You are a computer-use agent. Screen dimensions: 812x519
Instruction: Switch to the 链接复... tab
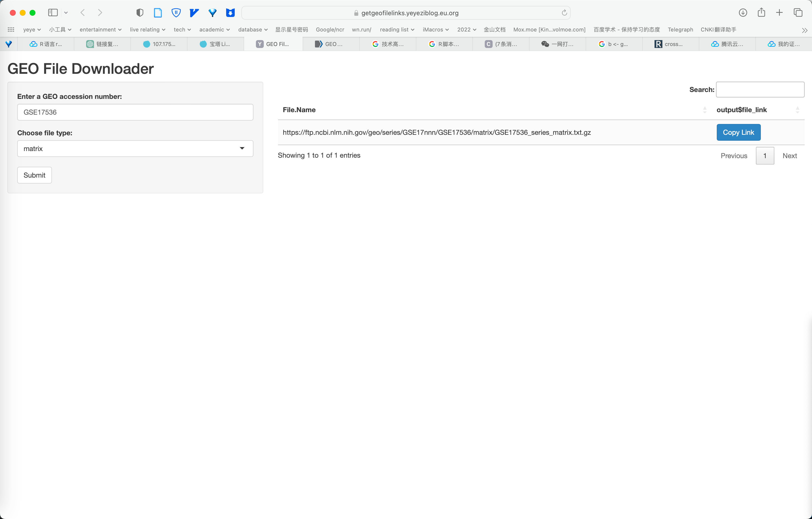pos(103,44)
